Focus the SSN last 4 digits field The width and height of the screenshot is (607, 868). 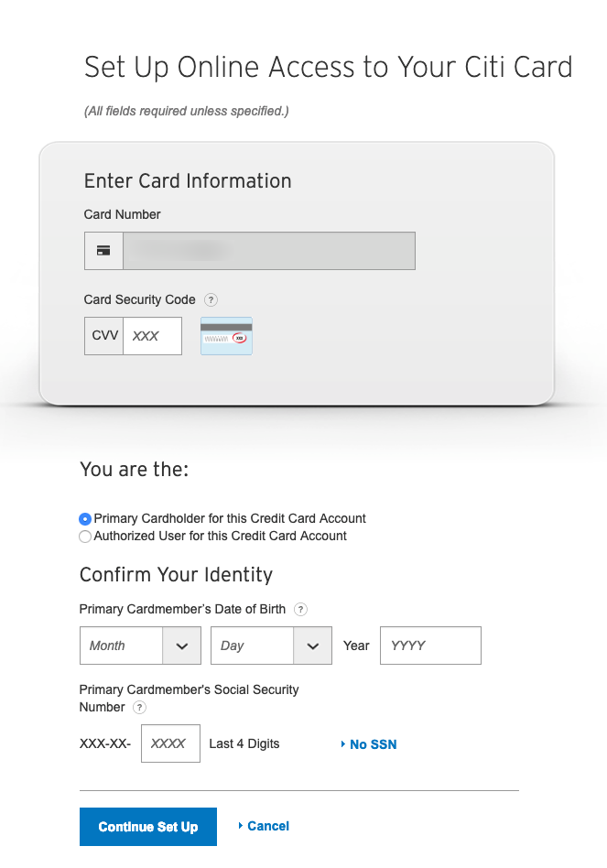coord(170,743)
